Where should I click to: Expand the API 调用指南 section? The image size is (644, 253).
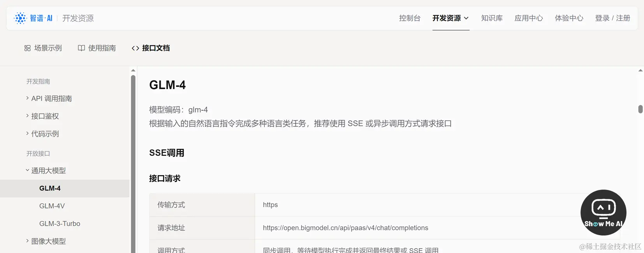pos(27,98)
